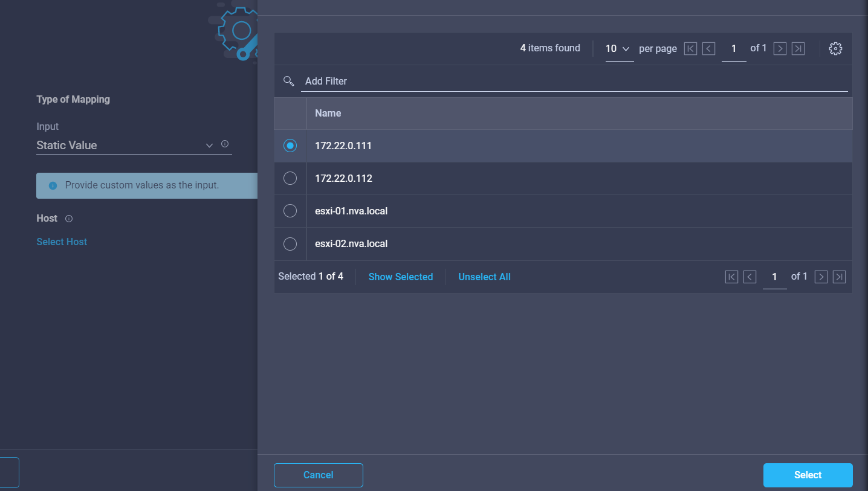This screenshot has height=491, width=868.
Task: Cancel the host selection dialog
Action: pos(318,475)
